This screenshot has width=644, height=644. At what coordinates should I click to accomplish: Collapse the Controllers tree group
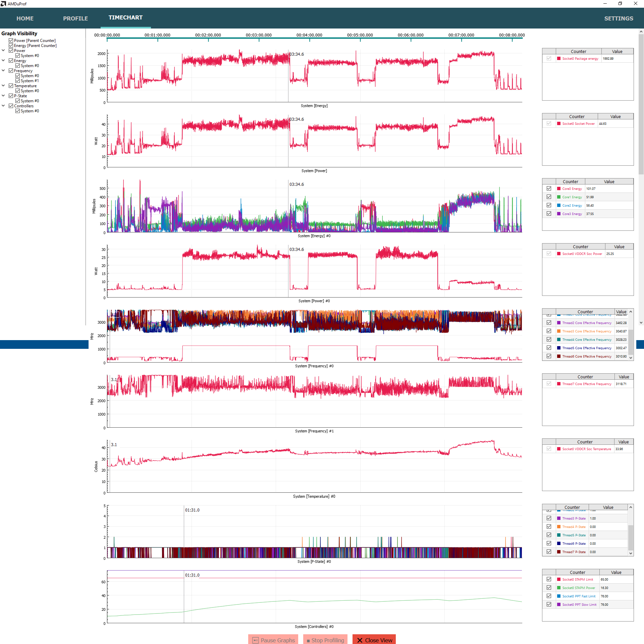click(x=3, y=106)
